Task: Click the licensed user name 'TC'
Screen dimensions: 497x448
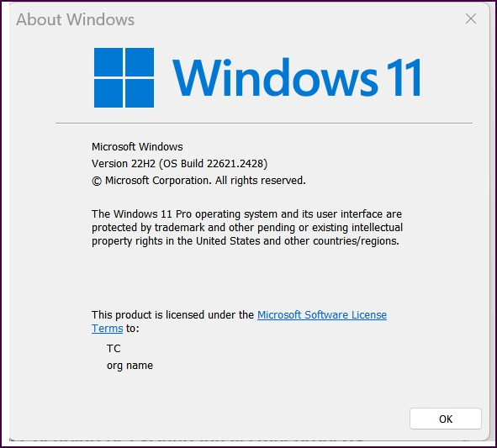Action: [114, 349]
